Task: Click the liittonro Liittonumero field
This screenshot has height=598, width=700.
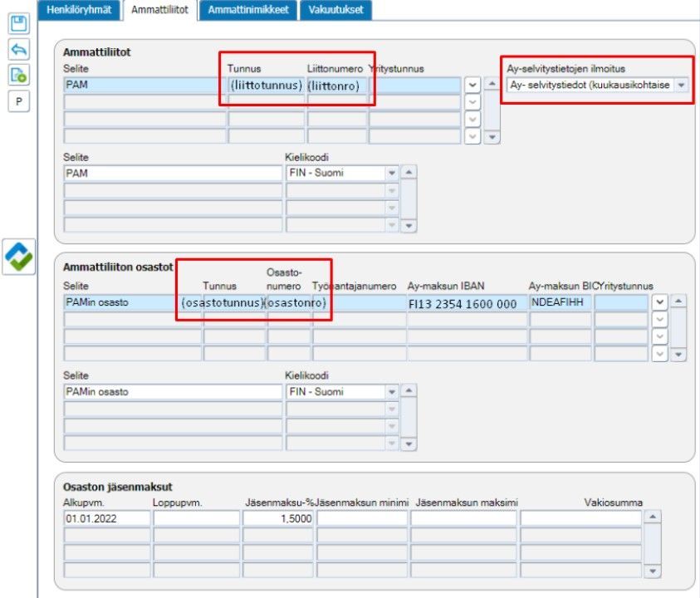Action: [337, 85]
